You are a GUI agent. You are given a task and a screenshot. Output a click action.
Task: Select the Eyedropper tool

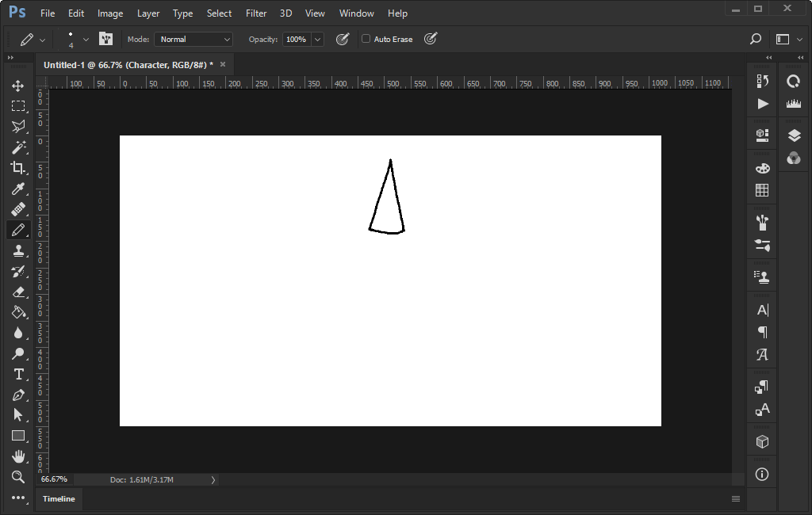pyautogui.click(x=17, y=189)
